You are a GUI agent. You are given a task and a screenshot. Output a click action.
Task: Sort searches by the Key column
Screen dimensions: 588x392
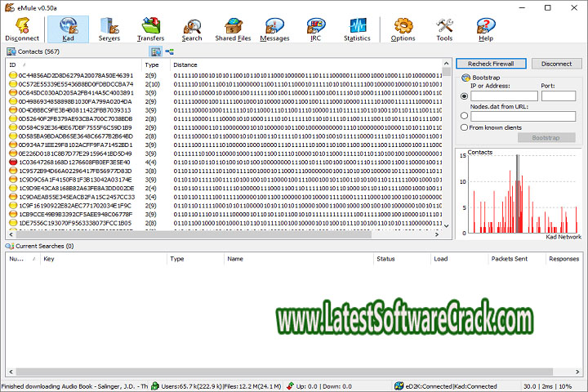104,259
